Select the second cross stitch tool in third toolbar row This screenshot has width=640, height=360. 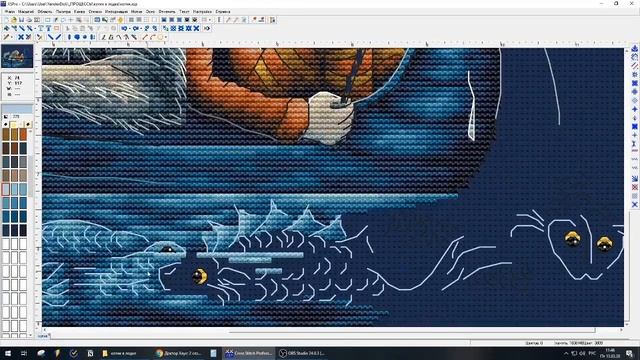click(x=28, y=37)
